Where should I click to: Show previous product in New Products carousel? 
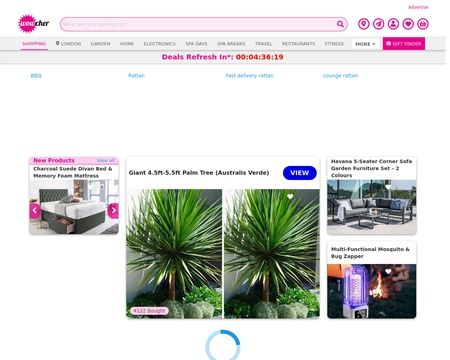click(35, 211)
